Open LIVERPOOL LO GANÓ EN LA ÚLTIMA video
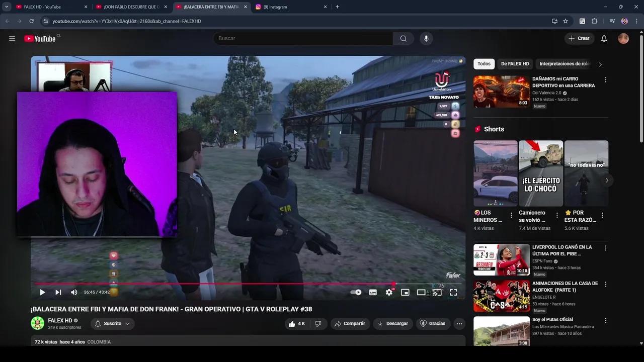The width and height of the screenshot is (644, 362). (562, 250)
